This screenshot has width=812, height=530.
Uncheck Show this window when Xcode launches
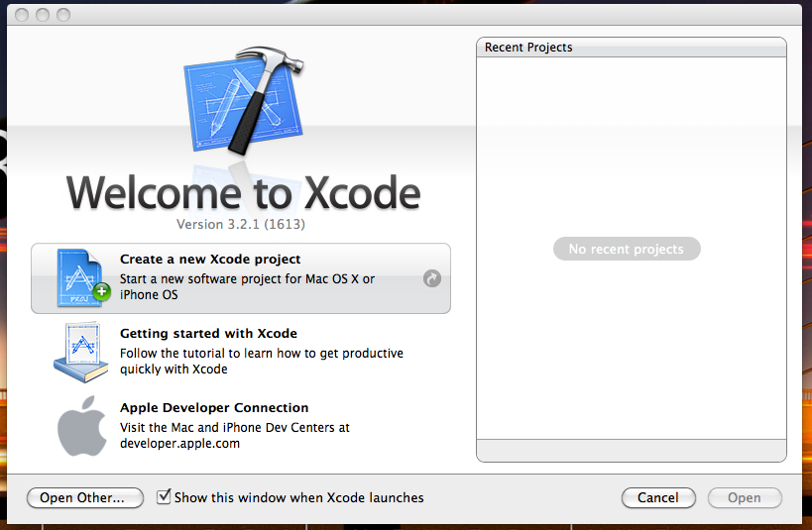point(164,497)
